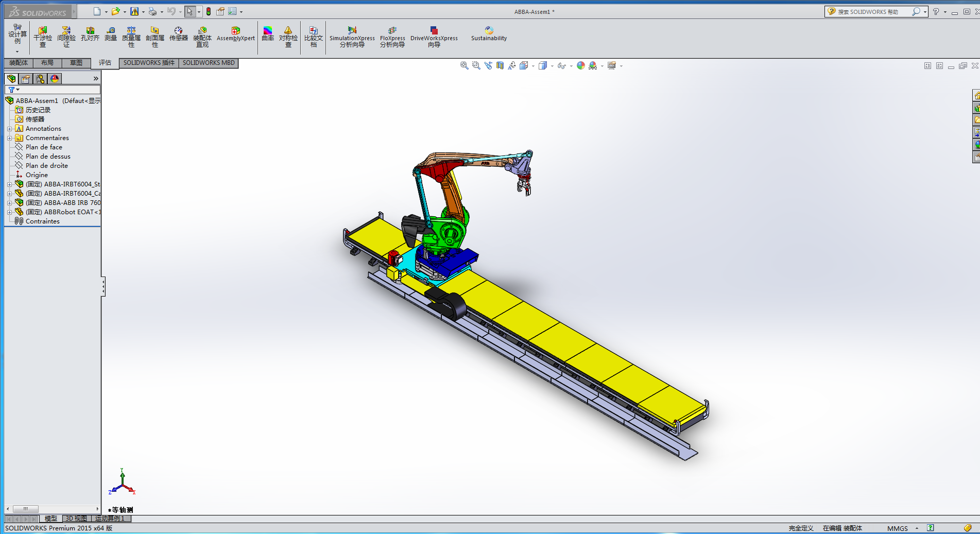Select Plan de face in the tree

click(44, 147)
